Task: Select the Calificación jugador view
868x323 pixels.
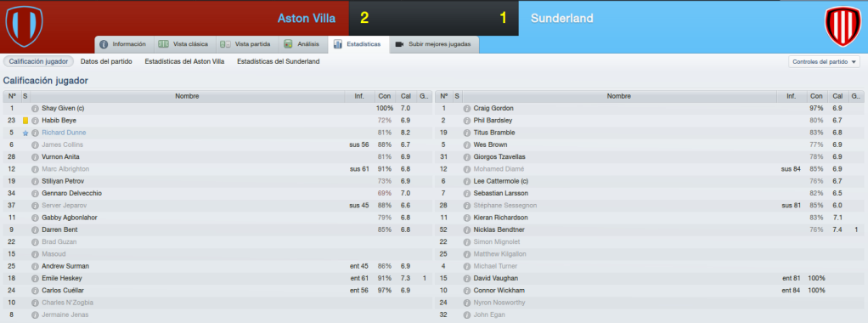Action: [x=38, y=61]
